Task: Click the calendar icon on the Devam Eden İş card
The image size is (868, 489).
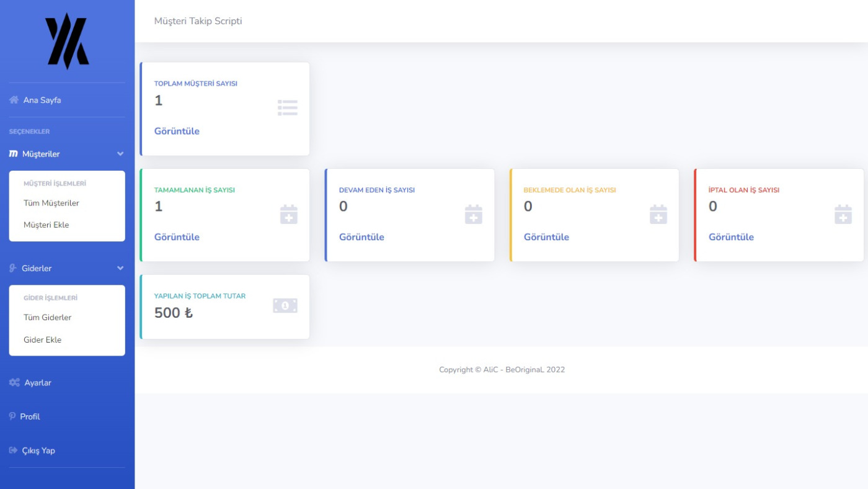Action: point(473,215)
